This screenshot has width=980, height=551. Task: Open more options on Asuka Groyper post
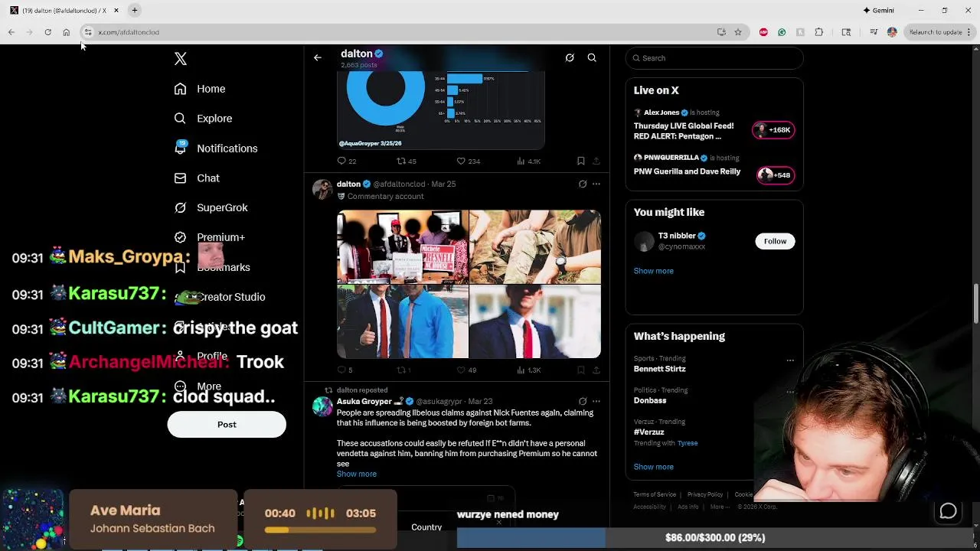click(596, 401)
